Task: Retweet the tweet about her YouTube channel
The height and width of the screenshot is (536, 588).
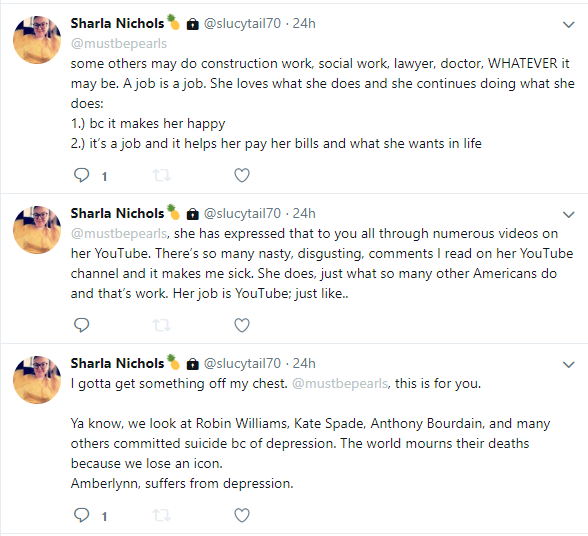Action: [162, 325]
